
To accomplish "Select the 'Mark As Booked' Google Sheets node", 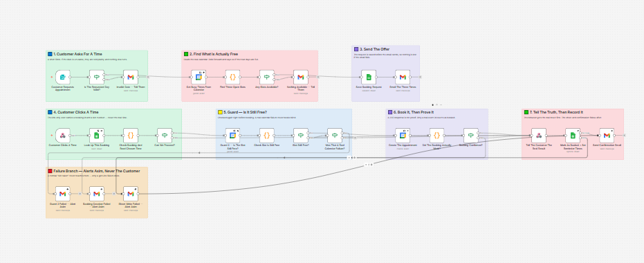I will 573,135.
